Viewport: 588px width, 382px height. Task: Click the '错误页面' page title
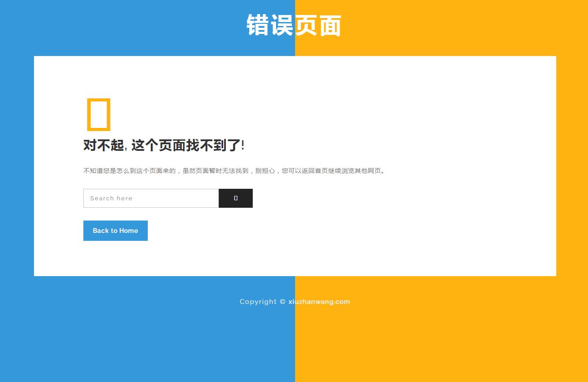coord(294,25)
